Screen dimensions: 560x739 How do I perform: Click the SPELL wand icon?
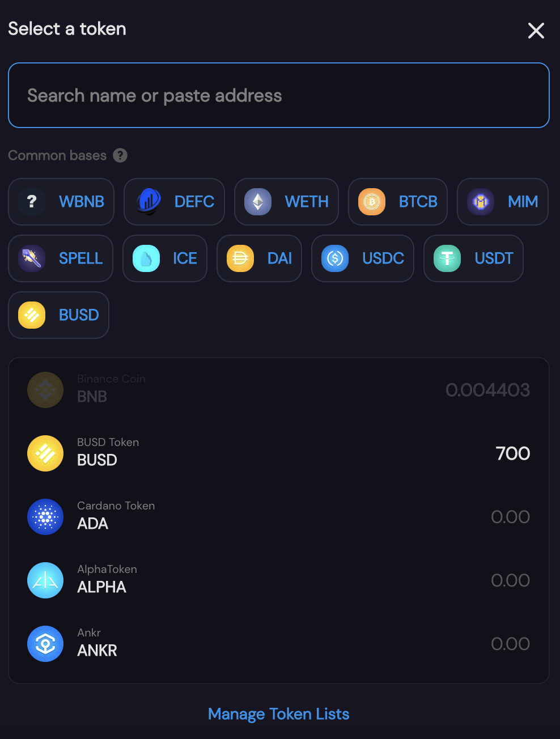pos(32,258)
